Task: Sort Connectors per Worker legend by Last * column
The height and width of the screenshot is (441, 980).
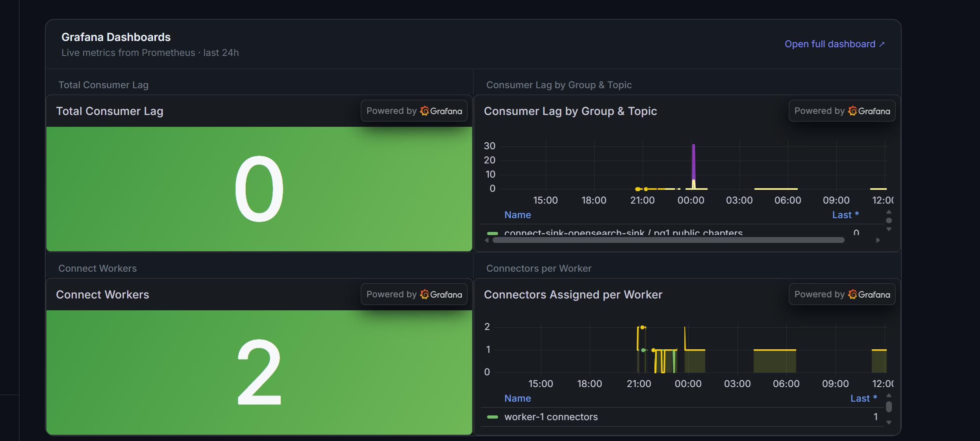Action: click(x=864, y=398)
